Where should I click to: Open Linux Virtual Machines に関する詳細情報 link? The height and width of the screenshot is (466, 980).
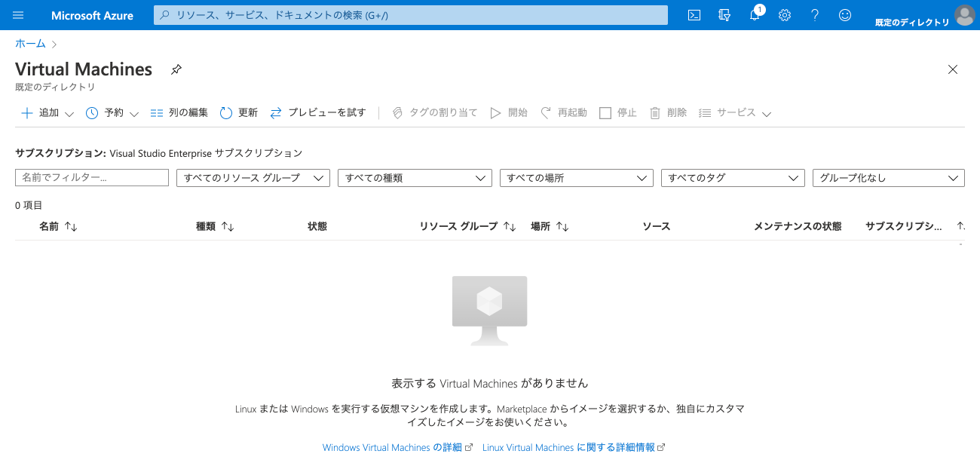(574, 447)
